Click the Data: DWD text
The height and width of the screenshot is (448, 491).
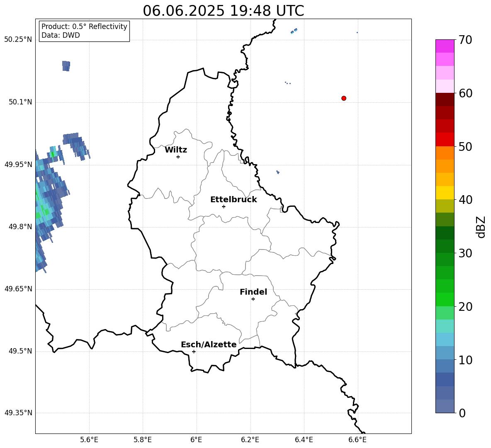(61, 35)
